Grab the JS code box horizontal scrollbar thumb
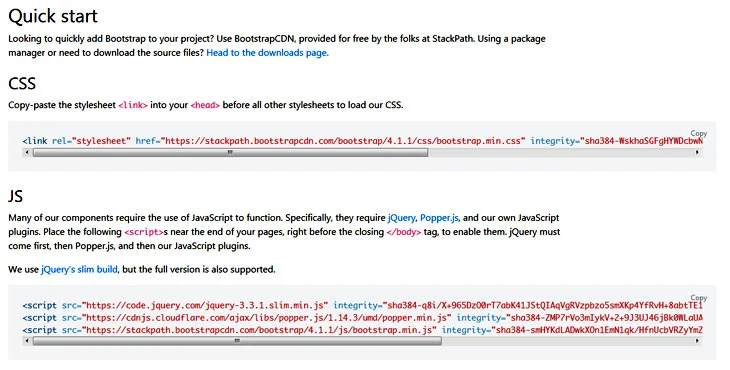Viewport: 730px width, 370px height. 237,341
